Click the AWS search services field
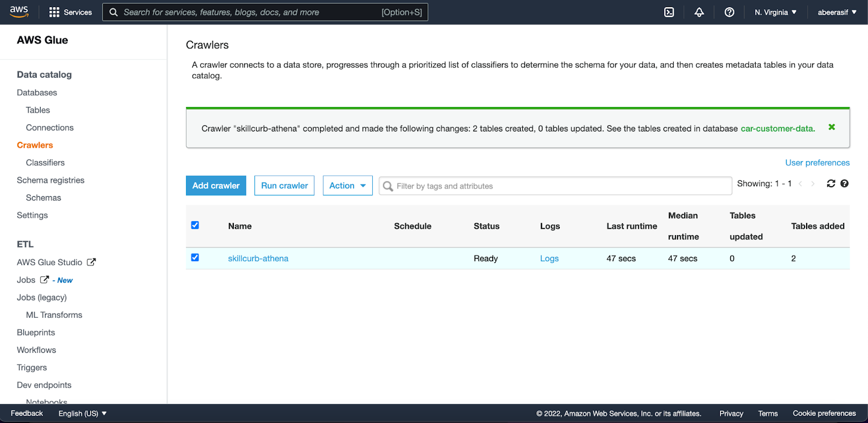 pyautogui.click(x=265, y=12)
